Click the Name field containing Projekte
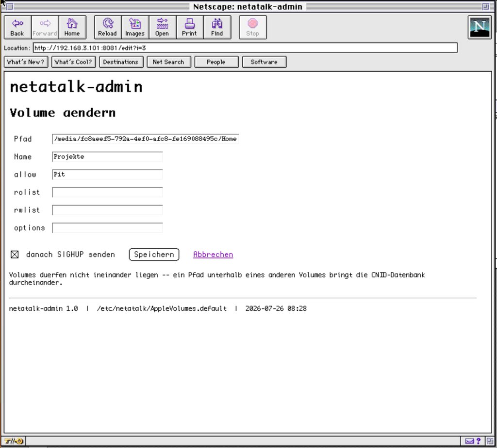 [107, 157]
